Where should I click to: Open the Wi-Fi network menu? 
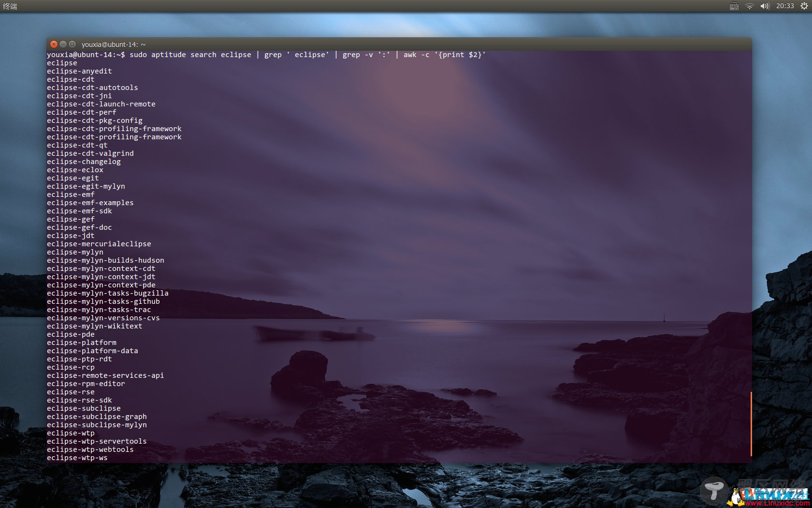tap(749, 6)
